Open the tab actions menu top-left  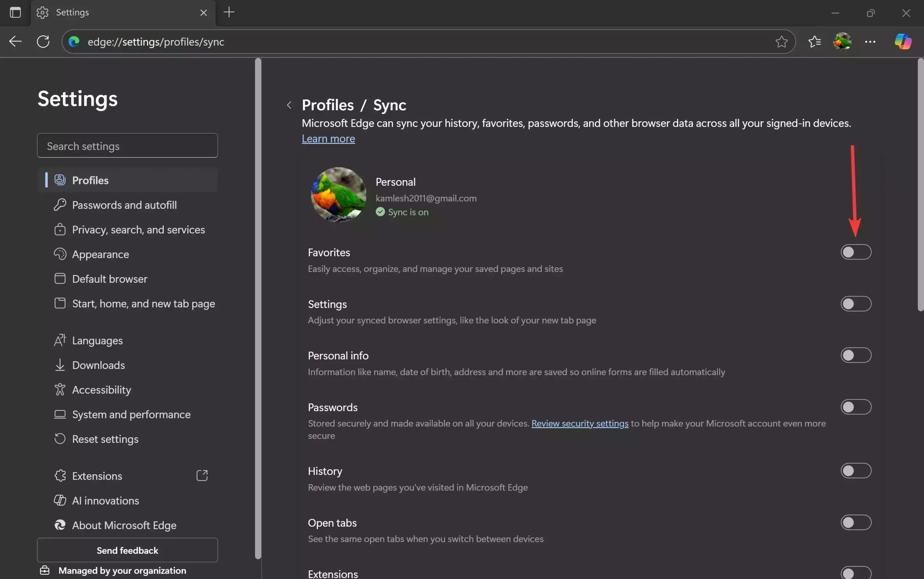pyautogui.click(x=15, y=12)
